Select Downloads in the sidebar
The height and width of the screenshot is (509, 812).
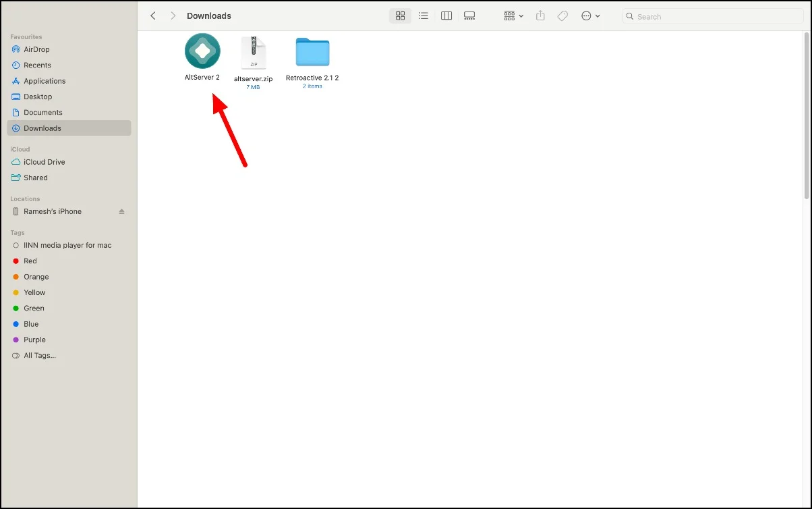[69, 128]
